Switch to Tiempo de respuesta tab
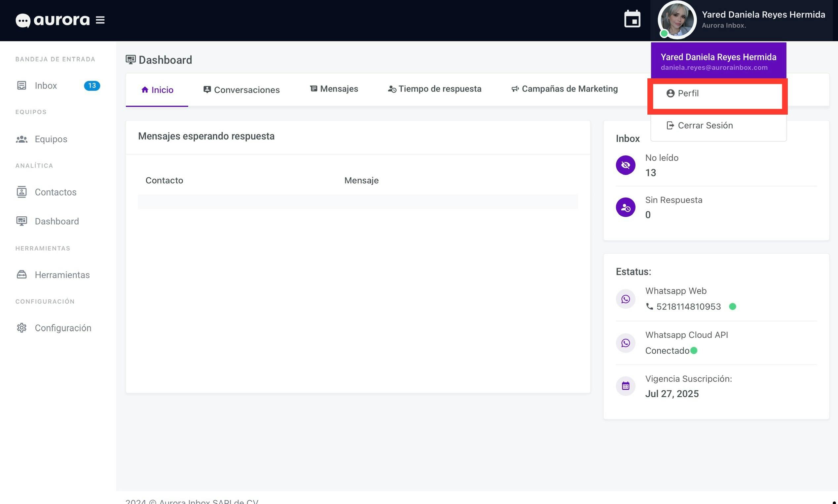Image resolution: width=838 pixels, height=504 pixels. (435, 89)
